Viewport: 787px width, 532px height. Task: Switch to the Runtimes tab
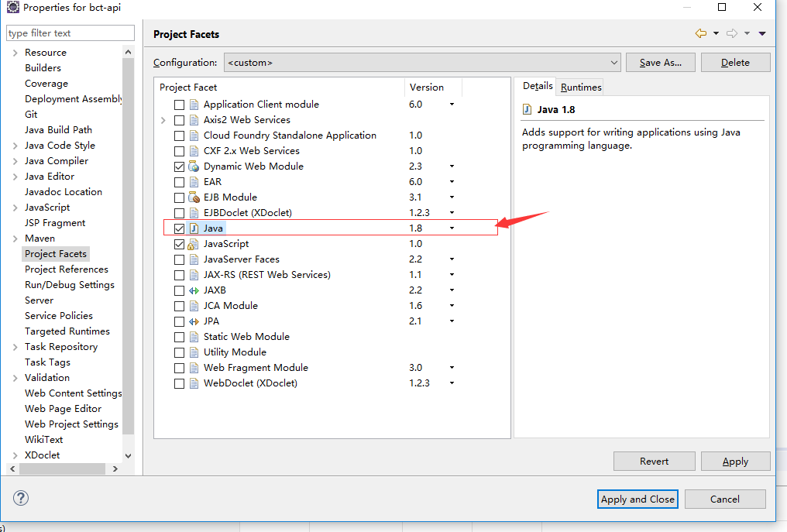point(581,88)
